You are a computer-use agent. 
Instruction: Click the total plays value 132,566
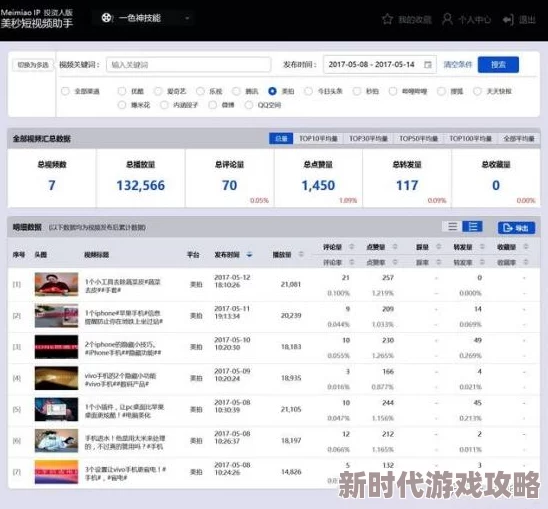(140, 185)
